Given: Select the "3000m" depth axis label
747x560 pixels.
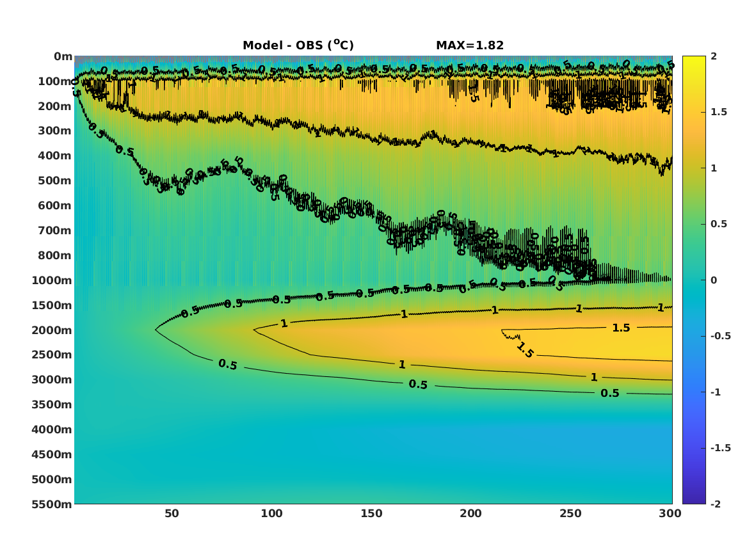Looking at the screenshot, I should click(52, 380).
